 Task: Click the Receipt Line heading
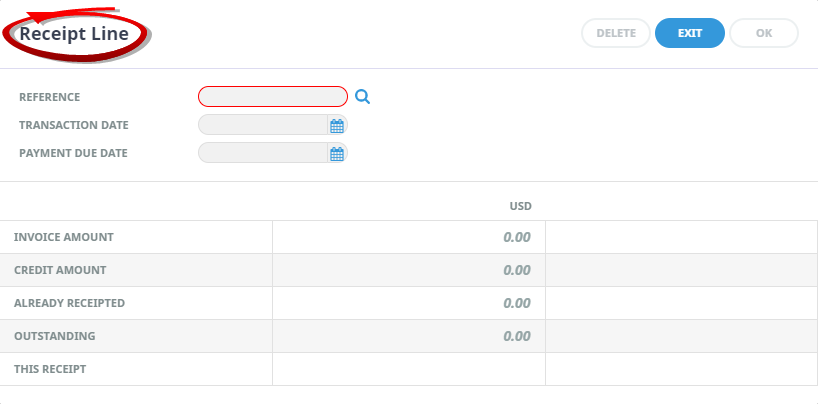74,34
